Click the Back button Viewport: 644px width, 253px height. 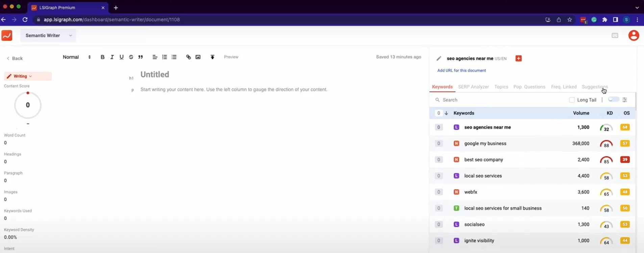click(15, 58)
